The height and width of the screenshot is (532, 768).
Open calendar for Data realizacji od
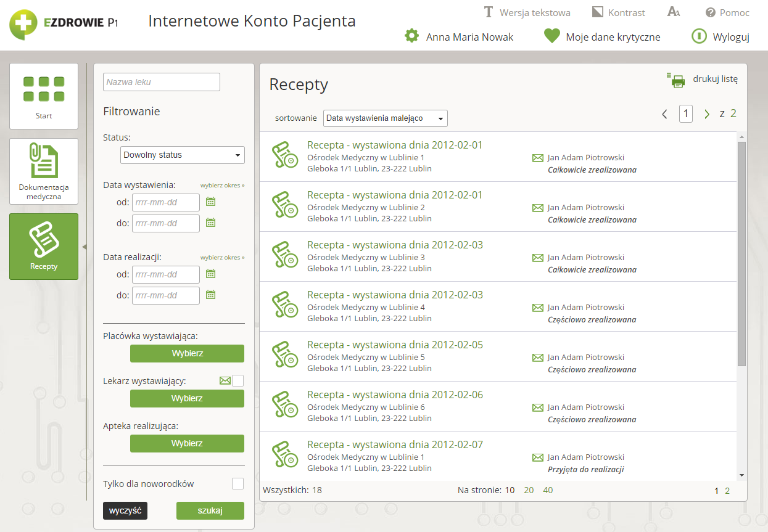click(210, 274)
